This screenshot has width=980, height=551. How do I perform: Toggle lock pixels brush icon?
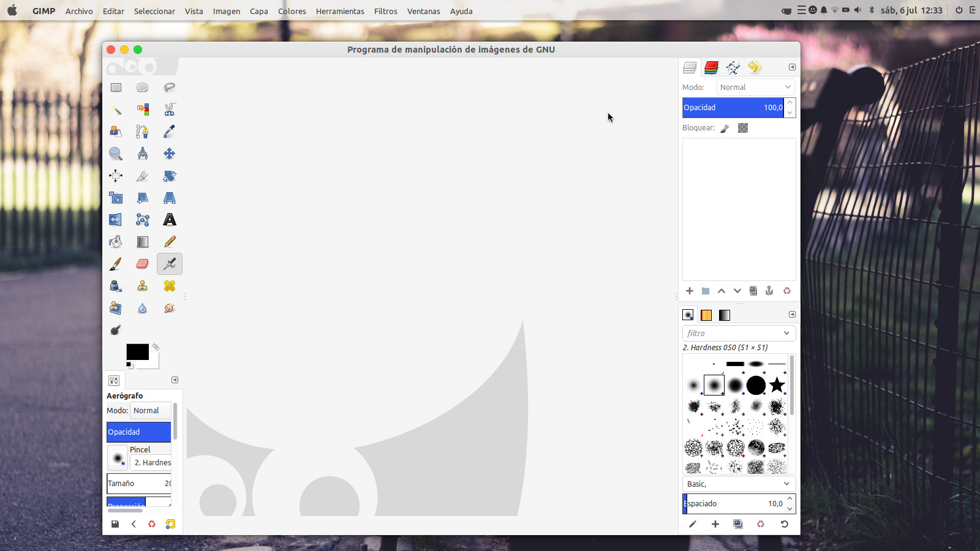pyautogui.click(x=725, y=128)
